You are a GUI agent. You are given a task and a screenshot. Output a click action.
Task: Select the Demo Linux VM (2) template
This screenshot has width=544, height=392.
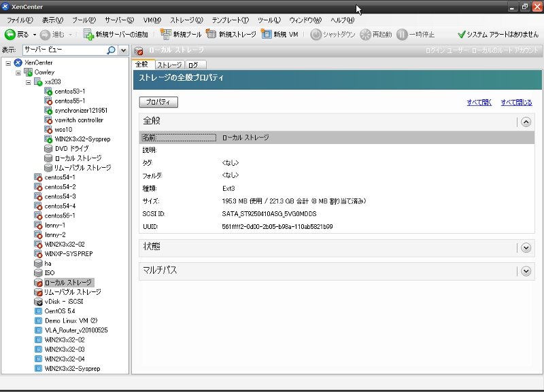(x=71, y=321)
